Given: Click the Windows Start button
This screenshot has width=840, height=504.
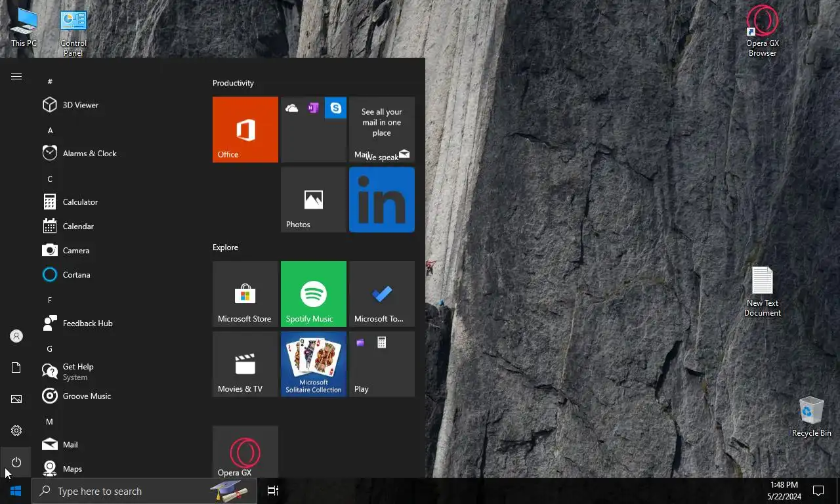Looking at the screenshot, I should coord(16,491).
